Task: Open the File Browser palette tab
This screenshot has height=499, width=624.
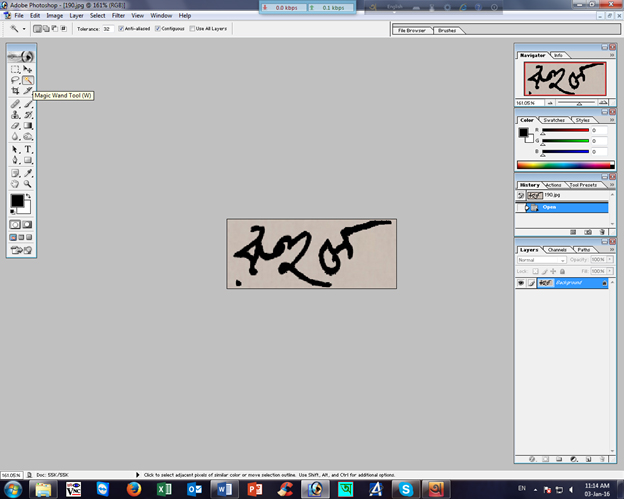Action: tap(411, 31)
